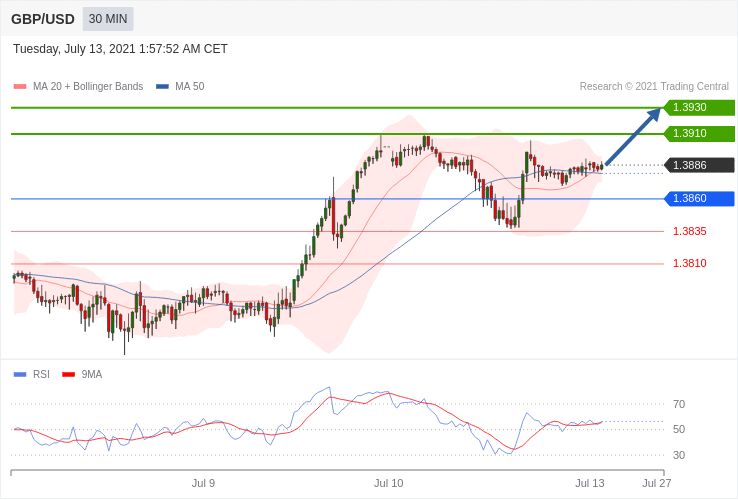Click the 1.3886 current price tag
Image resolution: width=738 pixels, height=500 pixels.
pos(699,165)
